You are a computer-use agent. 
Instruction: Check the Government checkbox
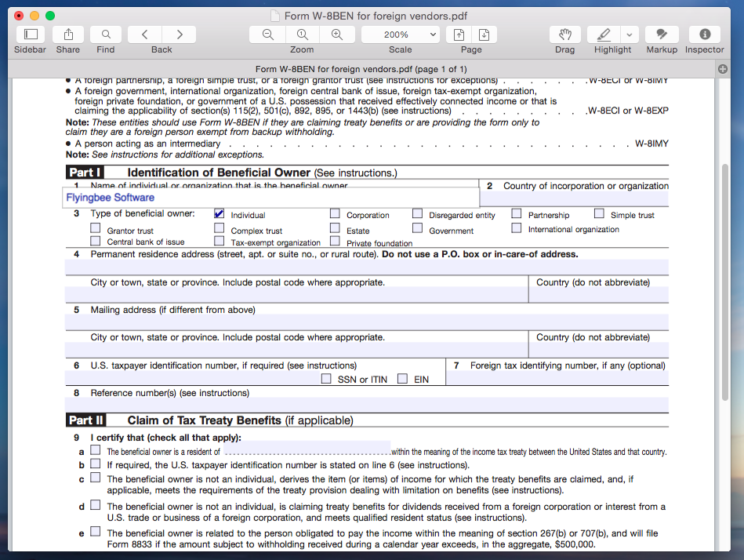[x=418, y=228]
